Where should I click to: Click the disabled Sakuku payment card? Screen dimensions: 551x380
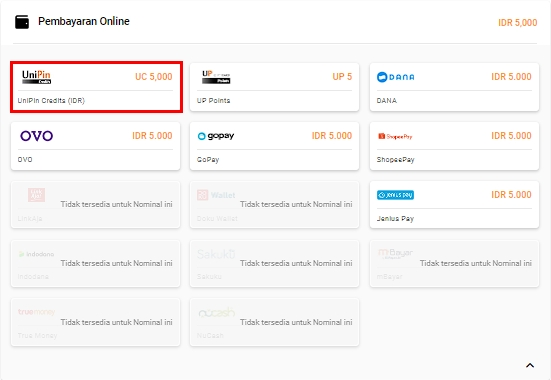coord(274,264)
